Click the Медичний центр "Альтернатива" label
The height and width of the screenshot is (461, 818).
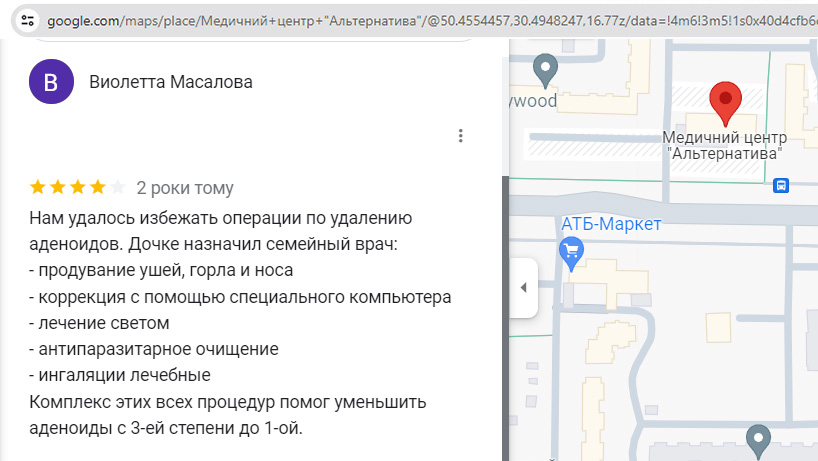point(725,146)
